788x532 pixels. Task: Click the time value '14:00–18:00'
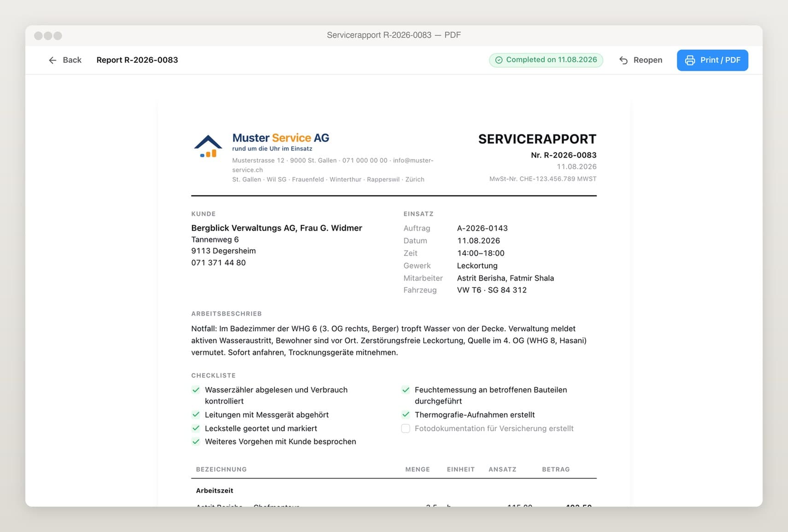(481, 253)
